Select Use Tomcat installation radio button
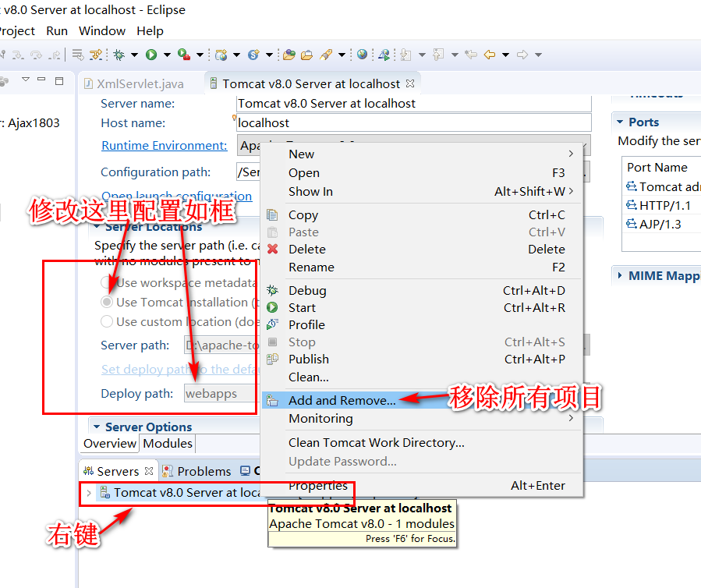 point(106,303)
